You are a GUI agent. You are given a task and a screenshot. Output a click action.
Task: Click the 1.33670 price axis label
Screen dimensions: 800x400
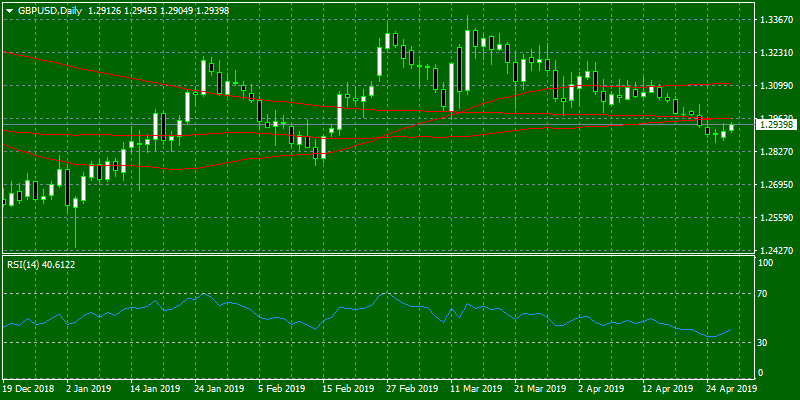775,20
